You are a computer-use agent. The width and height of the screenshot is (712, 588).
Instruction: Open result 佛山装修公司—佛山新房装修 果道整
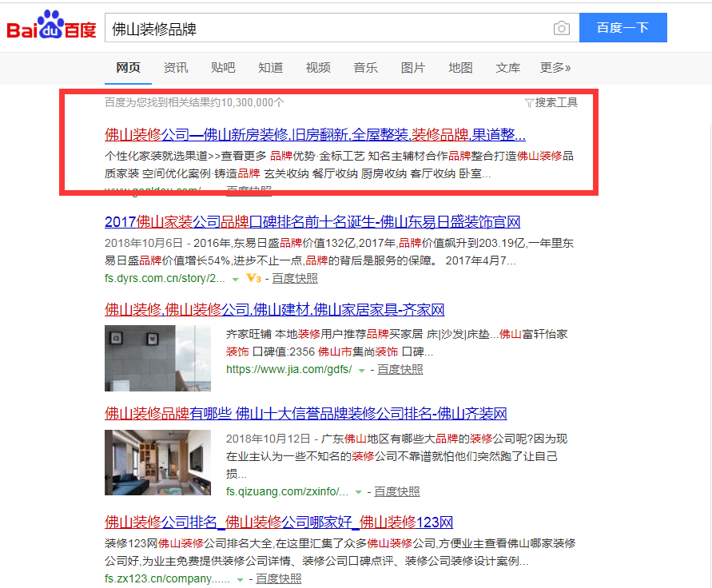click(x=315, y=135)
